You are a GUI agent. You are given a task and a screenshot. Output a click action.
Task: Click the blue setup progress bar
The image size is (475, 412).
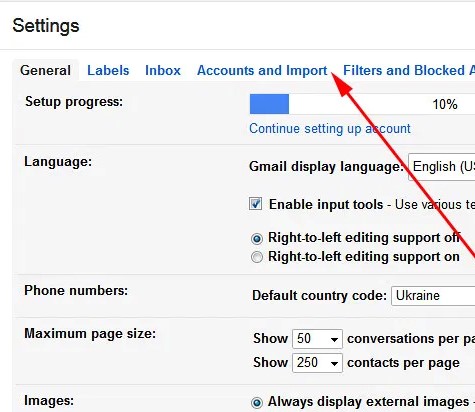[269, 104]
